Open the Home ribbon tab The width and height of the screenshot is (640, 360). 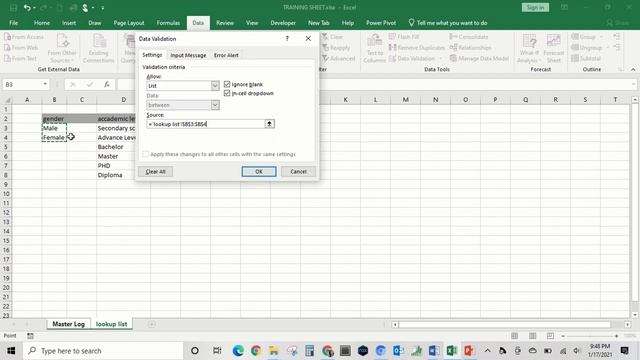(x=42, y=23)
